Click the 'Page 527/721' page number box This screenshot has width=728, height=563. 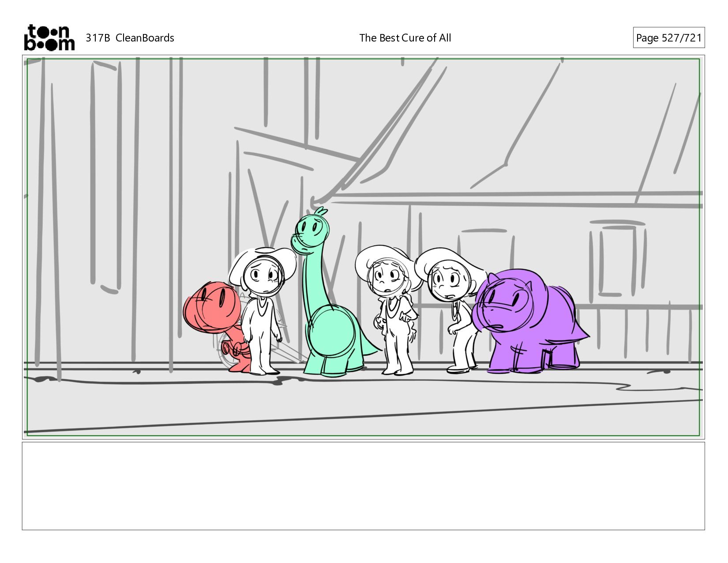[668, 38]
